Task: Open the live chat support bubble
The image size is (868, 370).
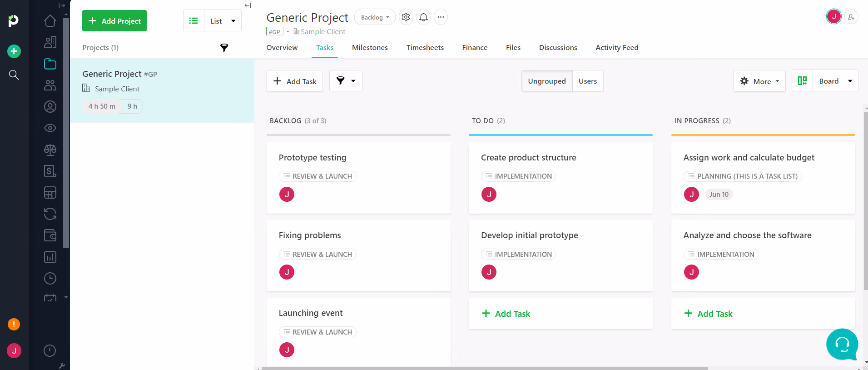Action: pos(842,344)
